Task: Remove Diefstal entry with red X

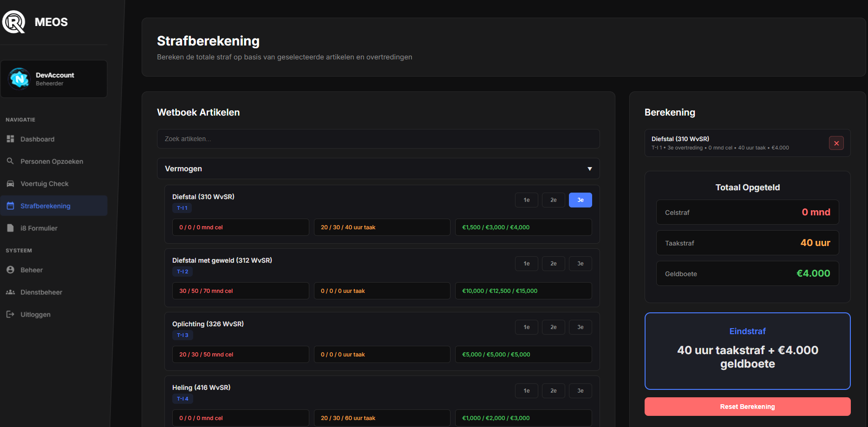Action: (x=836, y=143)
